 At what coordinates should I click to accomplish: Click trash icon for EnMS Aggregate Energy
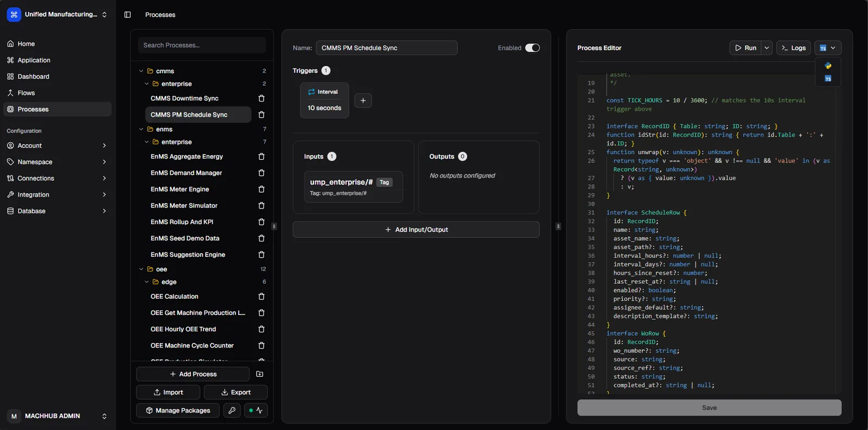coord(261,156)
